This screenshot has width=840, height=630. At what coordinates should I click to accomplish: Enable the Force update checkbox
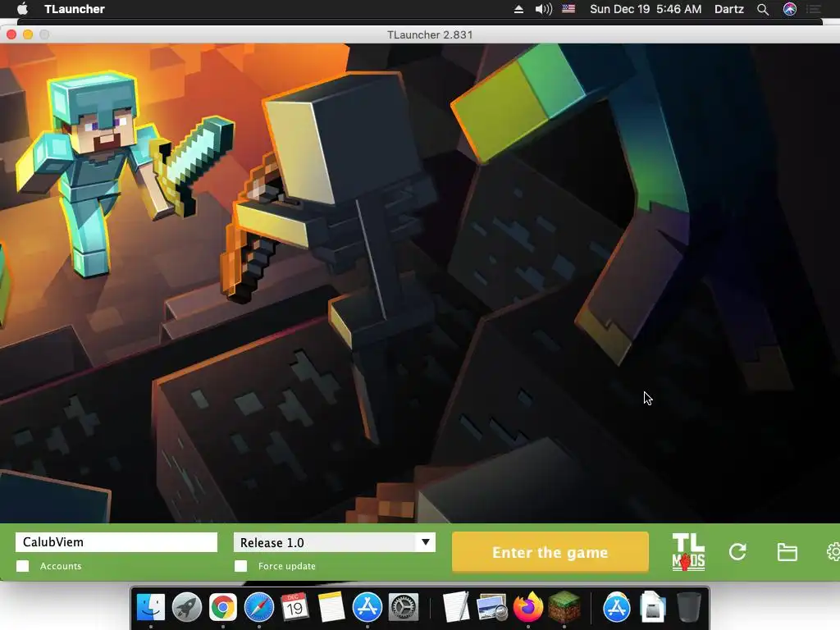[240, 566]
